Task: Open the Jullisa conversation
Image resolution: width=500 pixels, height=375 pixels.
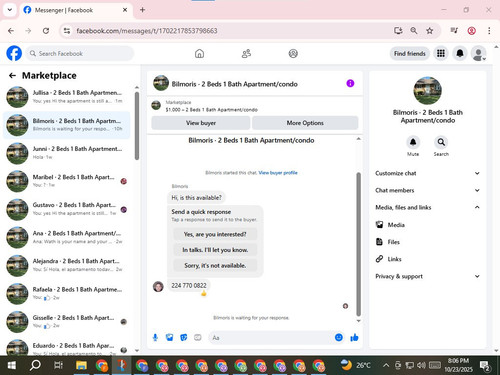Action: coord(67,96)
